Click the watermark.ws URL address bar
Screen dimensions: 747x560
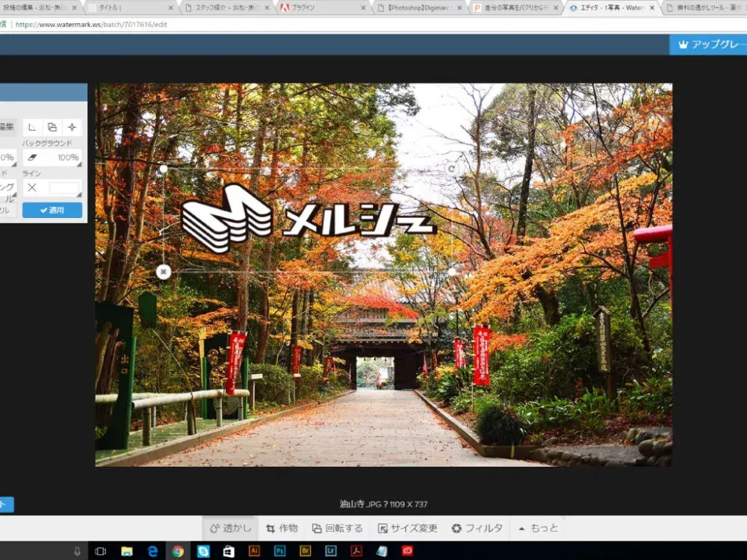click(x=91, y=25)
